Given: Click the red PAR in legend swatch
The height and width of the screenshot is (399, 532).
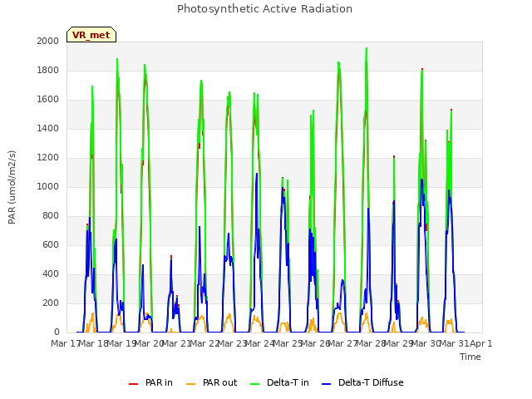Looking at the screenshot, I should (133, 384).
